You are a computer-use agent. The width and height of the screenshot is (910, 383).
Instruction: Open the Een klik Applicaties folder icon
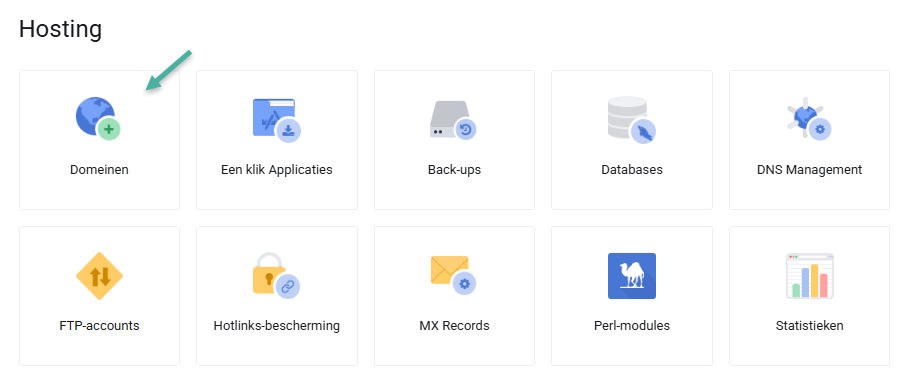(x=277, y=120)
